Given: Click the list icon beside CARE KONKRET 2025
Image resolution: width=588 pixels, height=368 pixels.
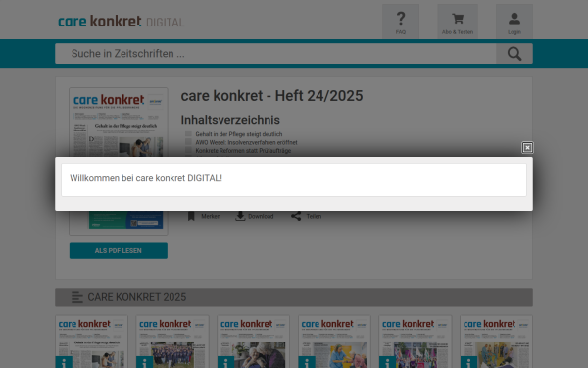Looking at the screenshot, I should tap(76, 297).
